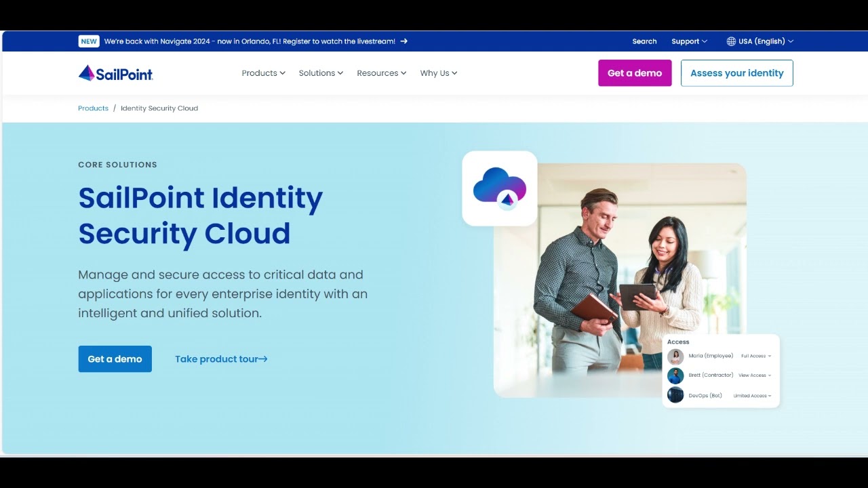This screenshot has width=868, height=488.
Task: Click the Access card title
Action: click(678, 342)
